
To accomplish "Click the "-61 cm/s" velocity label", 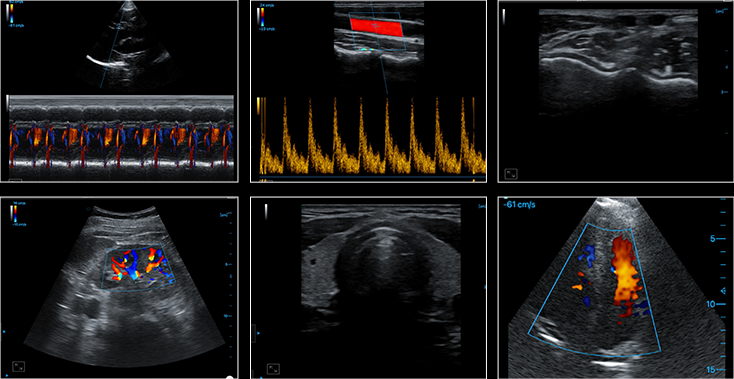I will coord(520,204).
